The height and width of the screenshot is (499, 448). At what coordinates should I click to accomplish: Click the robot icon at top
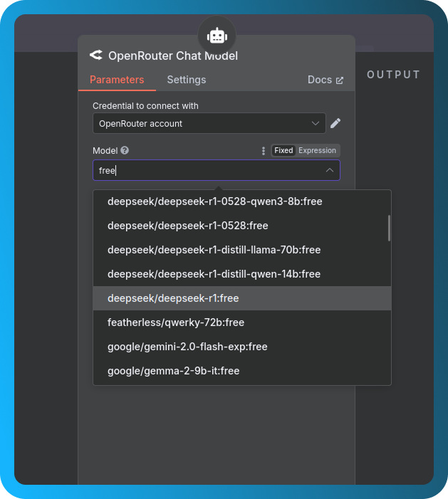point(217,35)
